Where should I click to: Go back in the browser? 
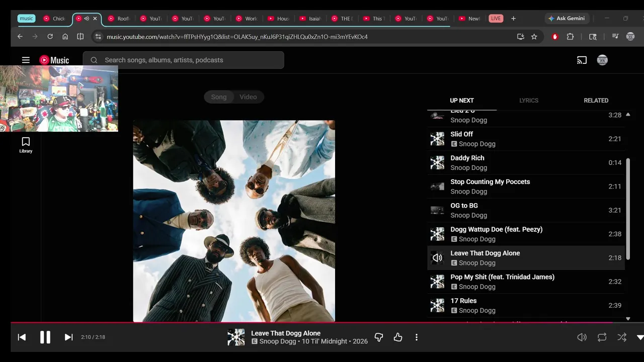tap(20, 37)
